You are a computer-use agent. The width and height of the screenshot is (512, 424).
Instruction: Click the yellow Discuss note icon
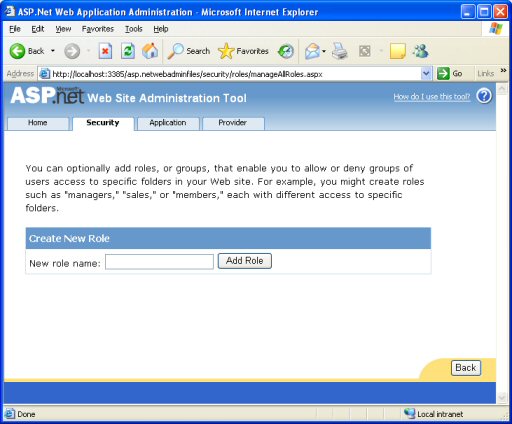point(398,51)
